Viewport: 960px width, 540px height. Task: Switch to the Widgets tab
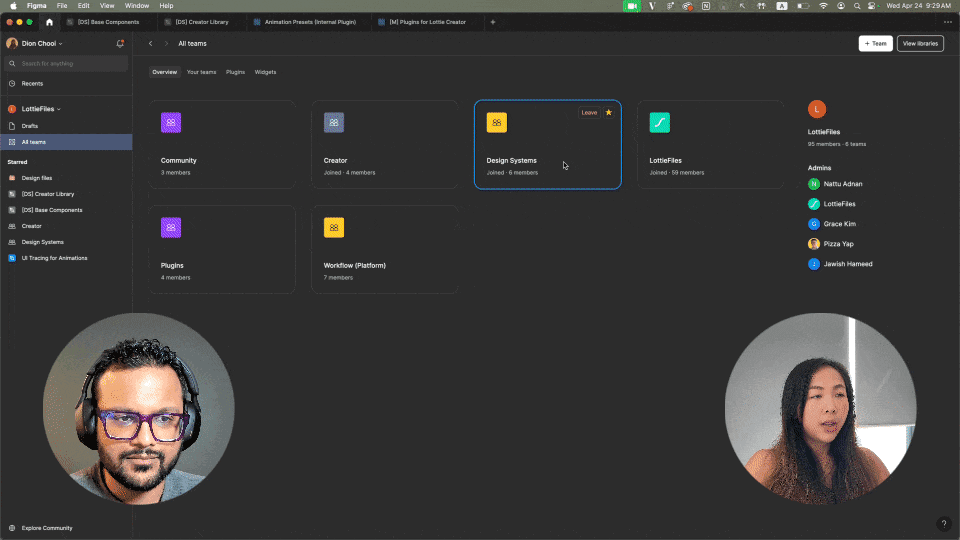tap(265, 72)
